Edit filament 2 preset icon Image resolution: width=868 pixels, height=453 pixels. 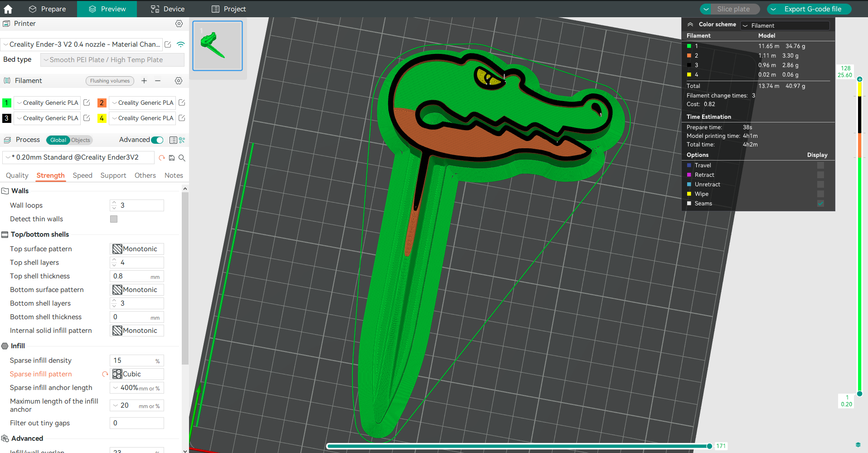click(182, 102)
